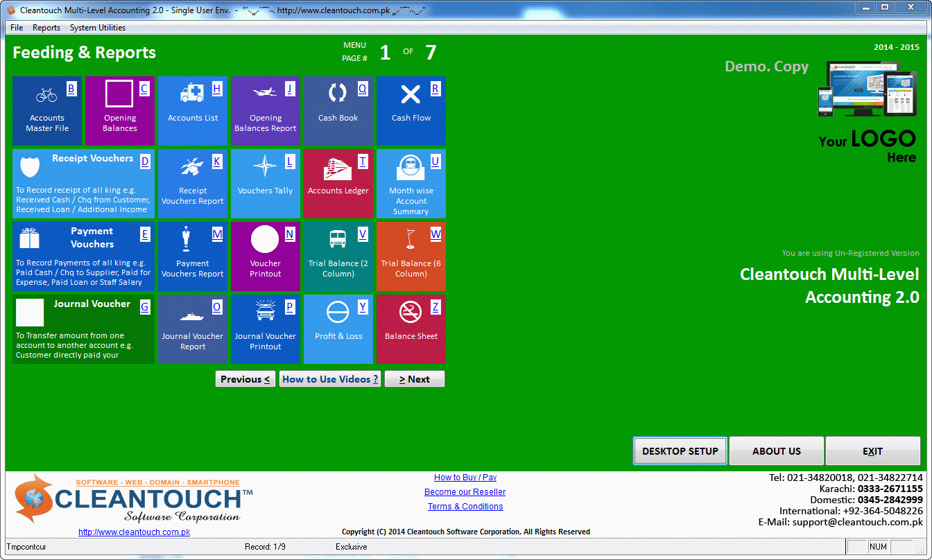Click the DESKTOP SETUP button
This screenshot has width=932, height=560.
680,451
